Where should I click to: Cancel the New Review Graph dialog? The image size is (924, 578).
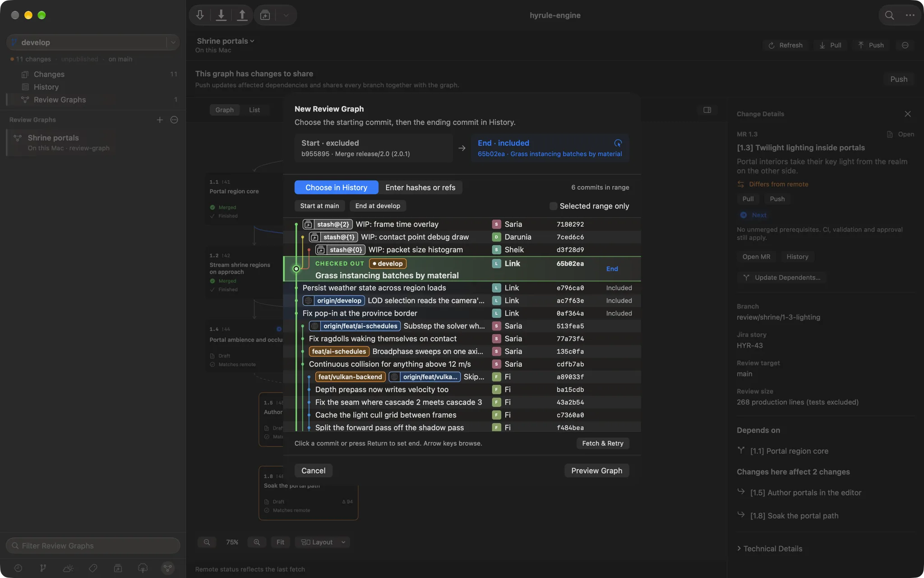click(313, 471)
